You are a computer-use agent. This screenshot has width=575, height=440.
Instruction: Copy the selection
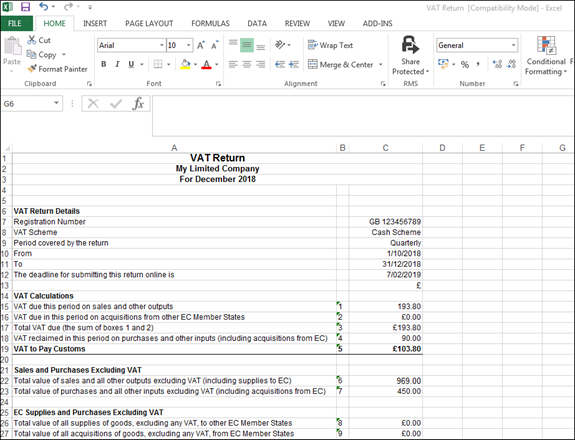pyautogui.click(x=42, y=55)
